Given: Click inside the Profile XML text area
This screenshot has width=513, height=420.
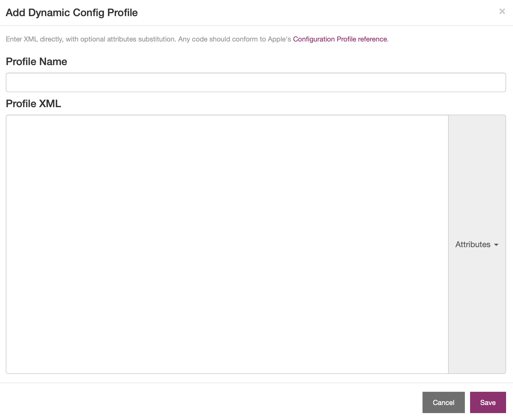Looking at the screenshot, I should click(x=227, y=244).
